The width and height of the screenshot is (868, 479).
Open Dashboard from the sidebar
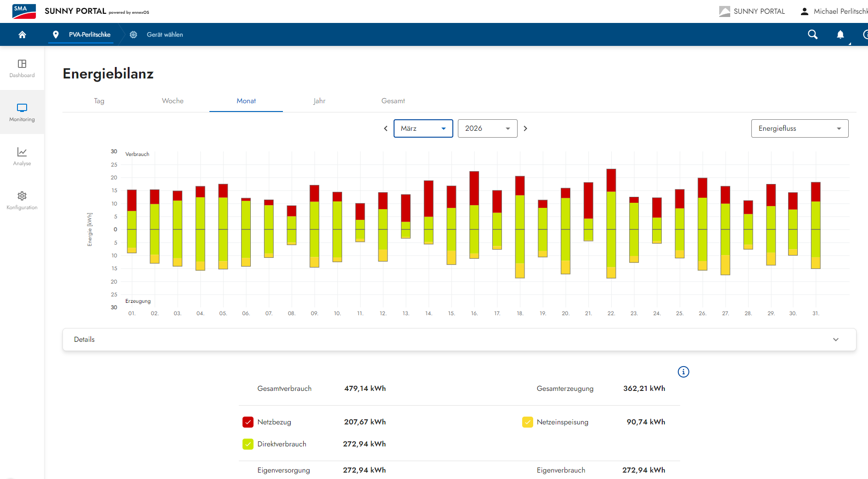click(22, 68)
